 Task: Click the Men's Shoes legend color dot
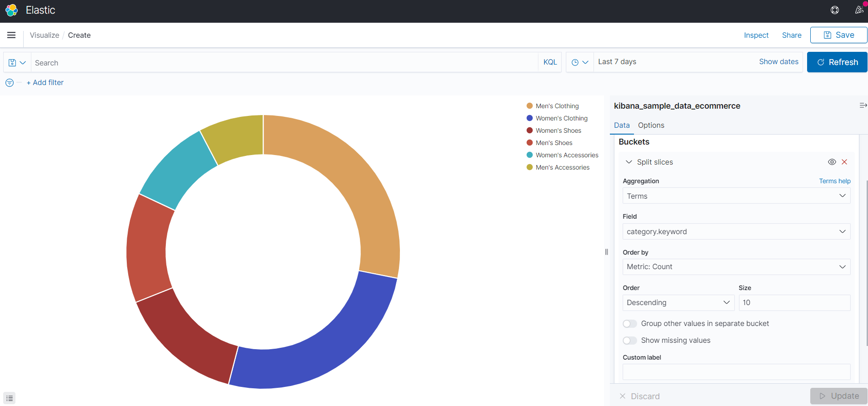click(x=529, y=143)
